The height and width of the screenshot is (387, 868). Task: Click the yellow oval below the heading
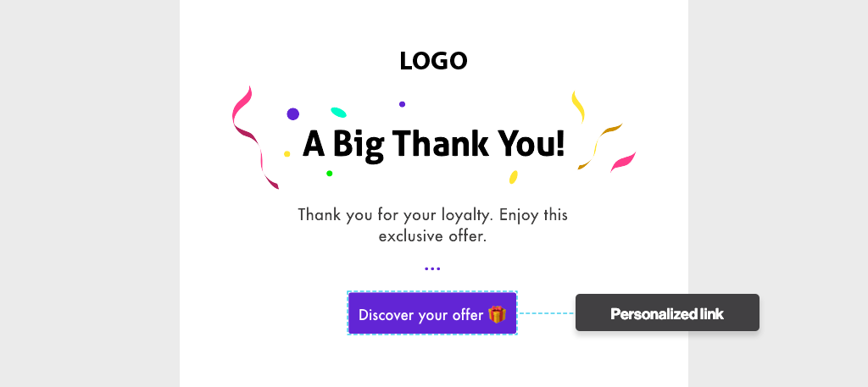pyautogui.click(x=514, y=177)
